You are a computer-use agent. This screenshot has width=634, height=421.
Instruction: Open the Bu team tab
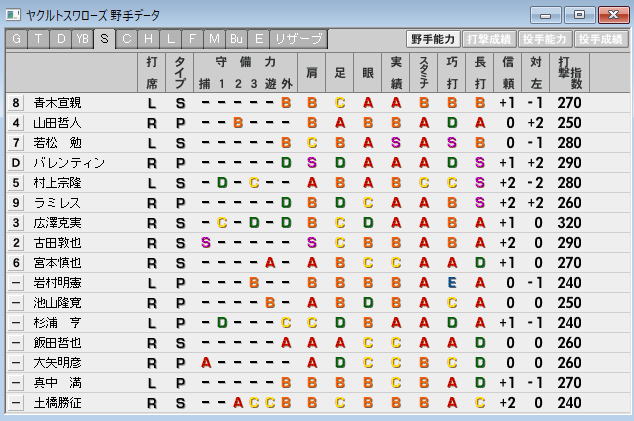[236, 39]
